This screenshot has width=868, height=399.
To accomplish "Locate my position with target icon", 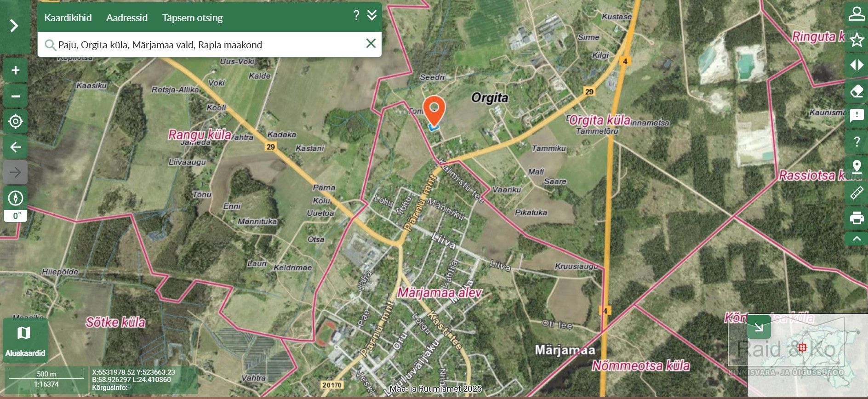I will [16, 121].
